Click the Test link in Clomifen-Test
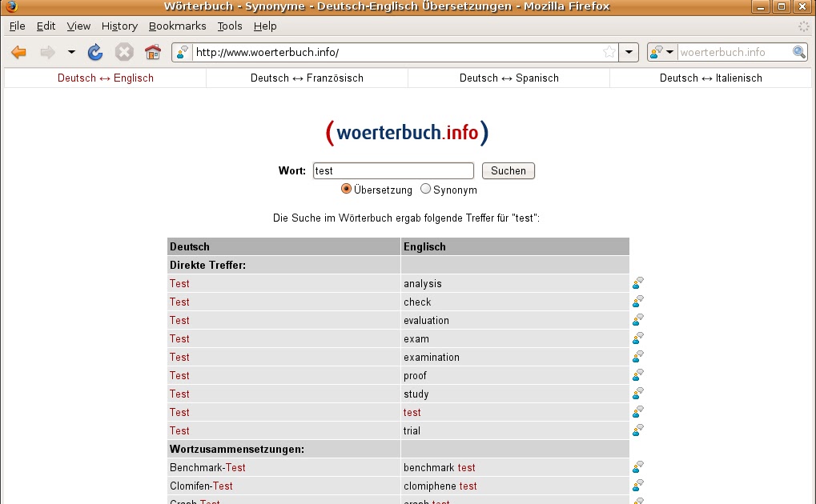 pyautogui.click(x=223, y=486)
